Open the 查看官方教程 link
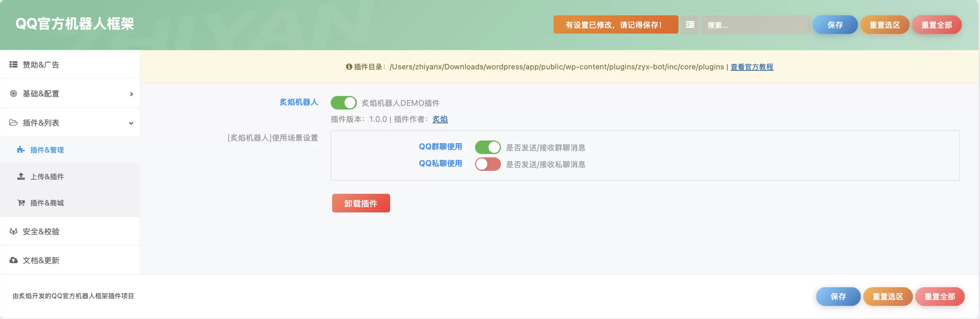 [752, 67]
